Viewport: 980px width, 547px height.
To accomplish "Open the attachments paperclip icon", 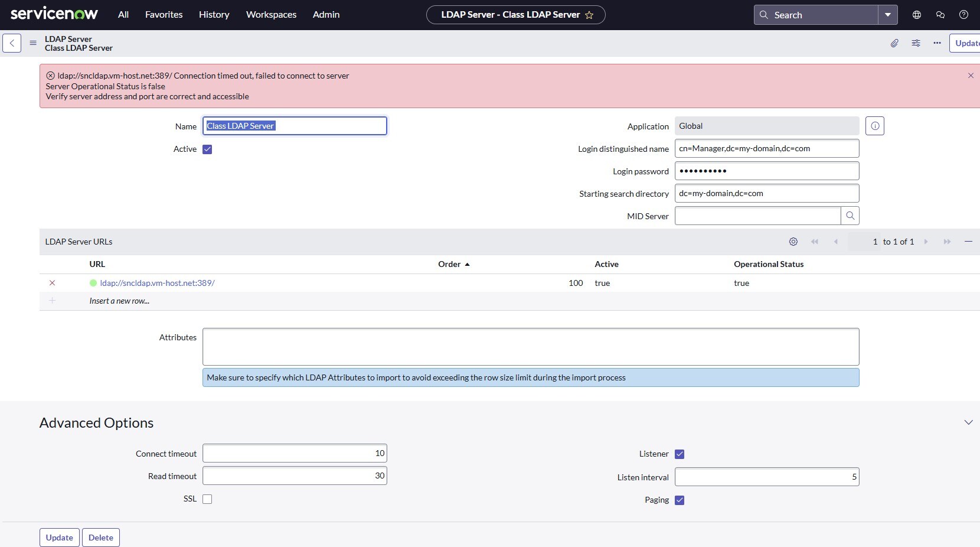I will point(894,43).
